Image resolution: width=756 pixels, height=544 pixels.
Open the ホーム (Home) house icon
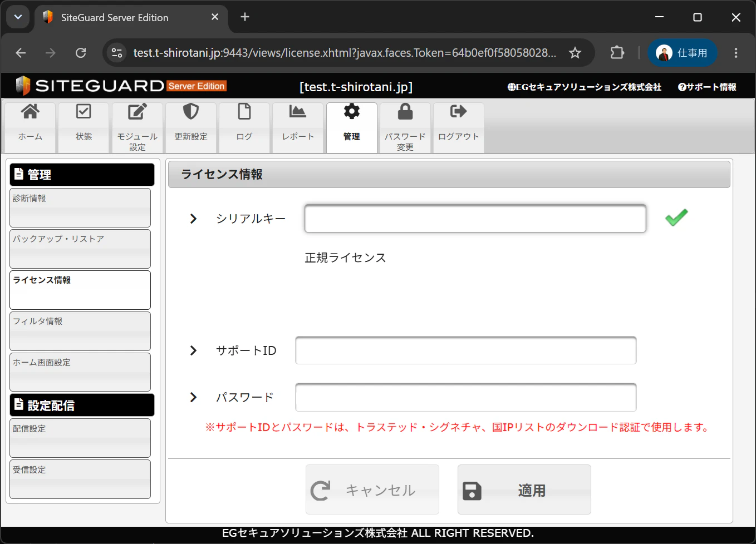pyautogui.click(x=30, y=112)
